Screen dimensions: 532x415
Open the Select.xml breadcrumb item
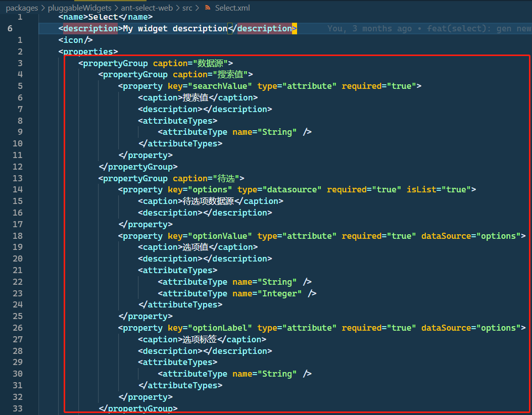(232, 8)
